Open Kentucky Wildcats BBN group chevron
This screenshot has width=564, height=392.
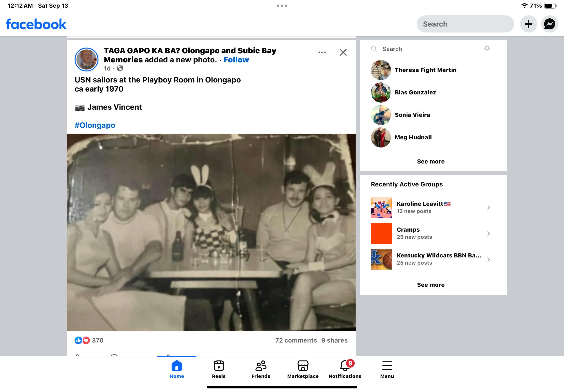(488, 259)
